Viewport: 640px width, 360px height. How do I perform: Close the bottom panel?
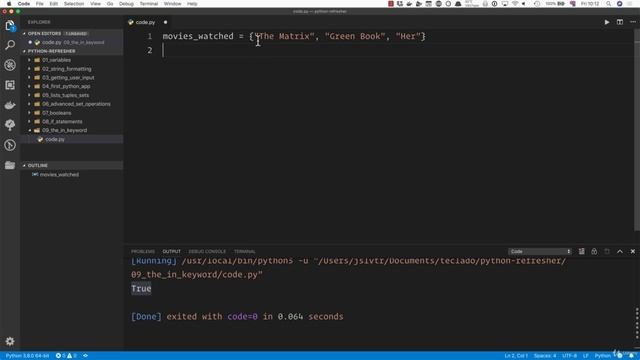tap(633, 251)
